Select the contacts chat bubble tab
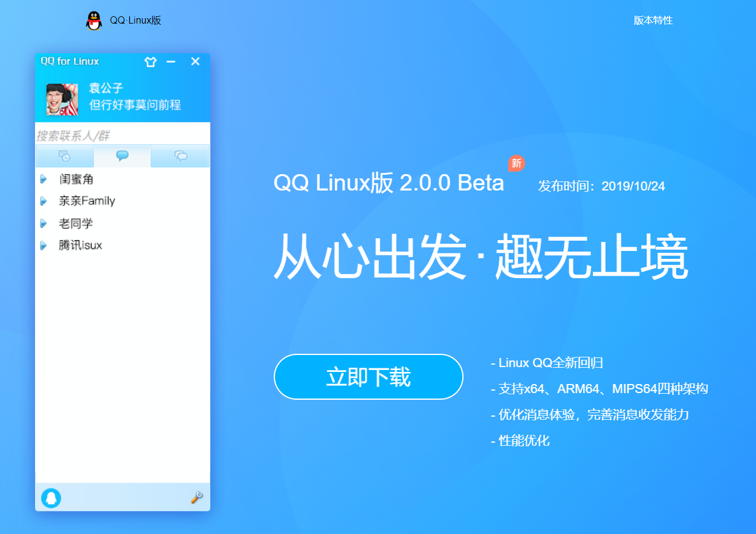Image resolution: width=756 pixels, height=534 pixels. pyautogui.click(x=122, y=156)
